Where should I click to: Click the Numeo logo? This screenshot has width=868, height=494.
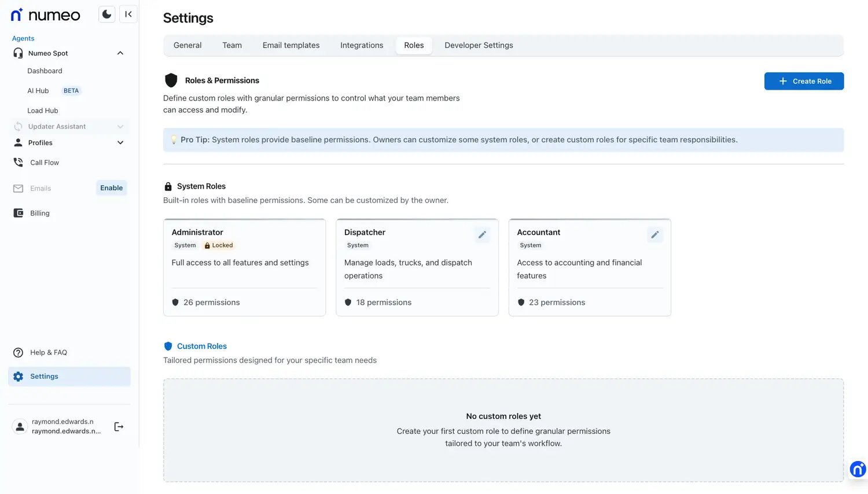click(46, 15)
